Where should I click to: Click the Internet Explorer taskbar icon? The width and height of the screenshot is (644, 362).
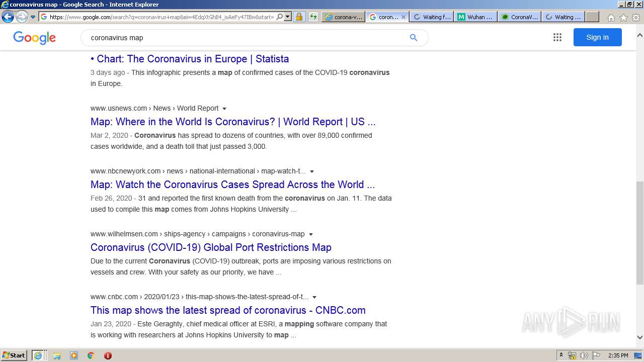(x=38, y=355)
